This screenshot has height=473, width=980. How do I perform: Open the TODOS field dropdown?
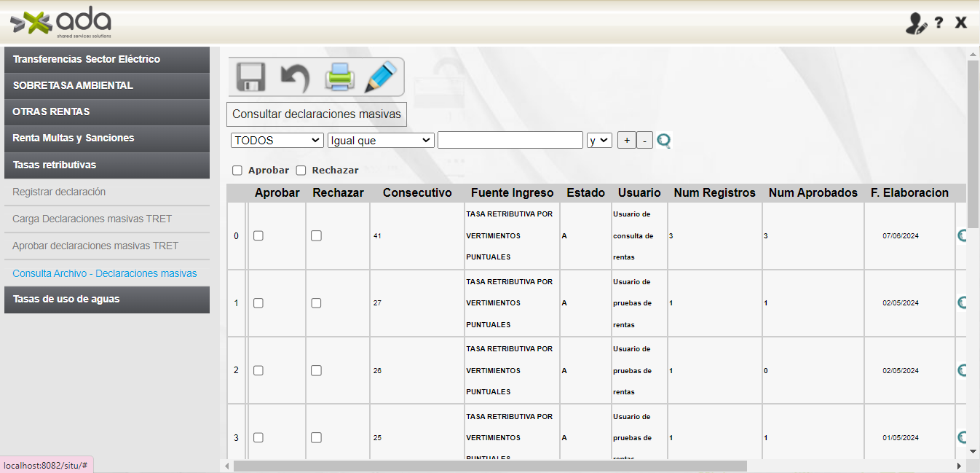coord(277,141)
